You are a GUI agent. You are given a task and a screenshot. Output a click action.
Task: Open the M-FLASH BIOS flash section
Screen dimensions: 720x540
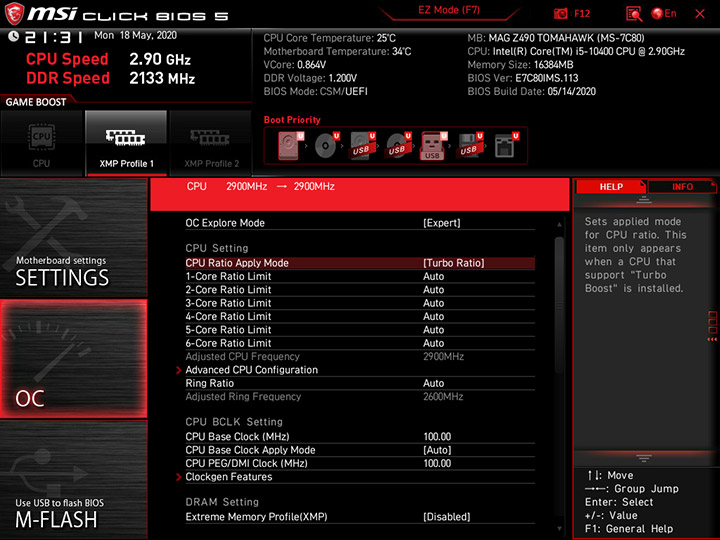tap(73, 479)
